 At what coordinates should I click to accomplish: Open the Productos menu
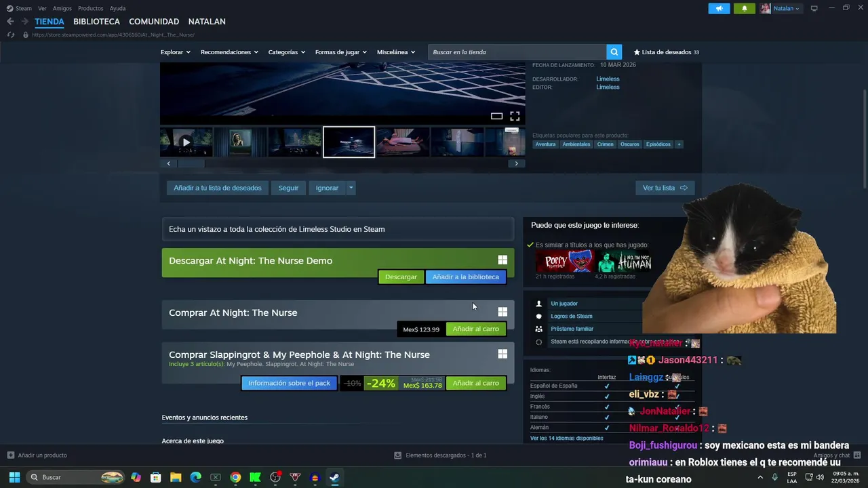coord(91,8)
